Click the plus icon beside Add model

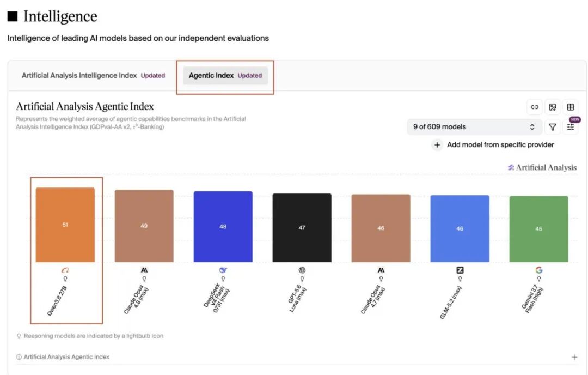tap(437, 145)
